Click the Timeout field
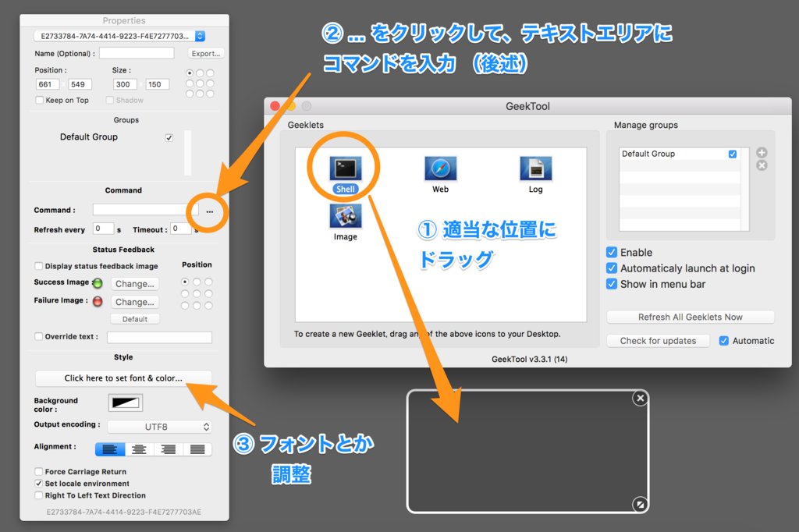Image resolution: width=799 pixels, height=532 pixels. tap(181, 229)
